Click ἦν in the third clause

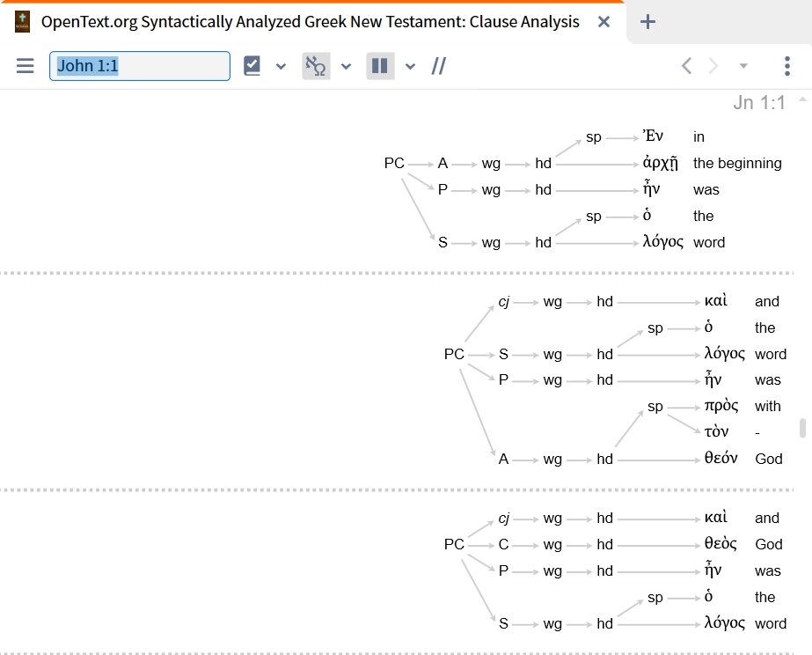pos(713,570)
